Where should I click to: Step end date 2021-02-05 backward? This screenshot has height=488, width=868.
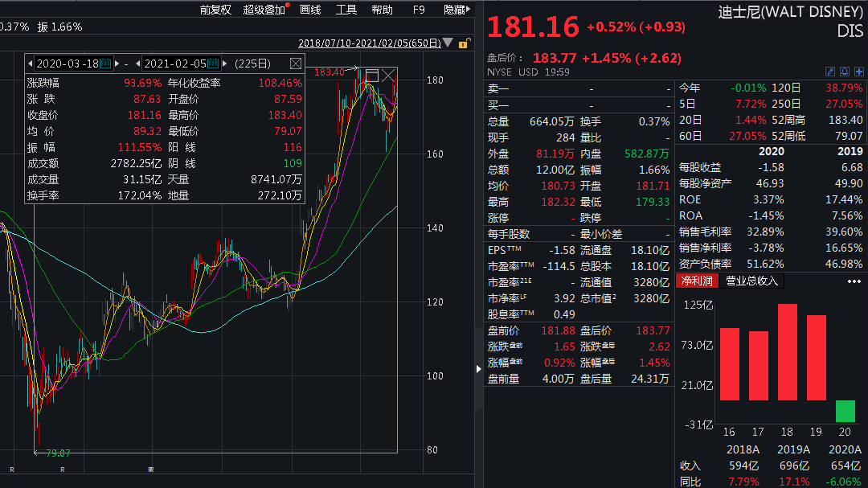[138, 64]
